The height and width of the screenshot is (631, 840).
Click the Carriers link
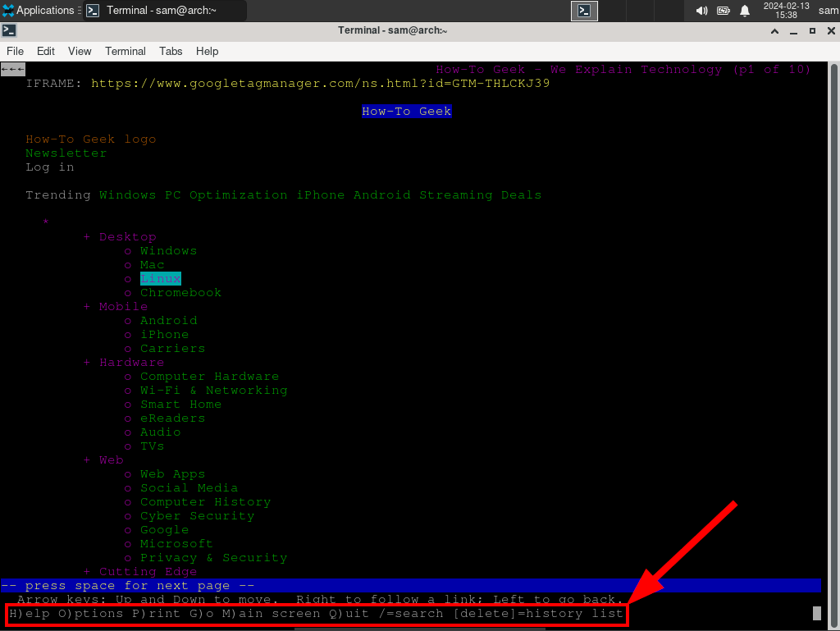[172, 348]
